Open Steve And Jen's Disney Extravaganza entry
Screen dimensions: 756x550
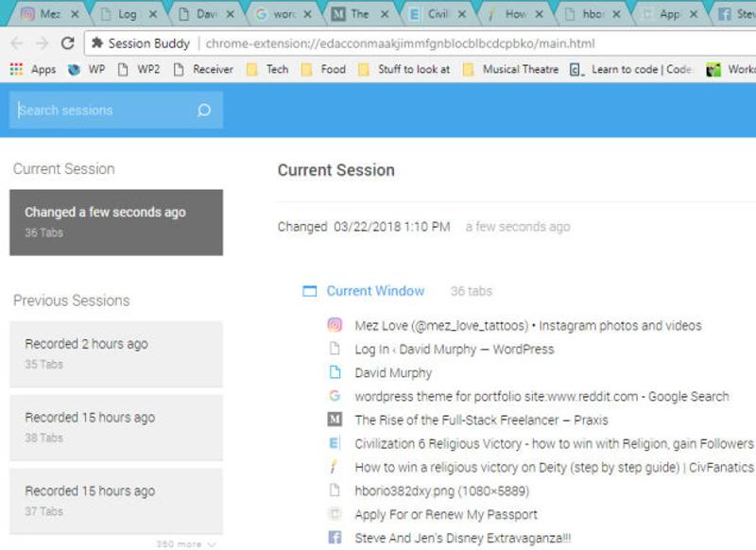pos(463,538)
